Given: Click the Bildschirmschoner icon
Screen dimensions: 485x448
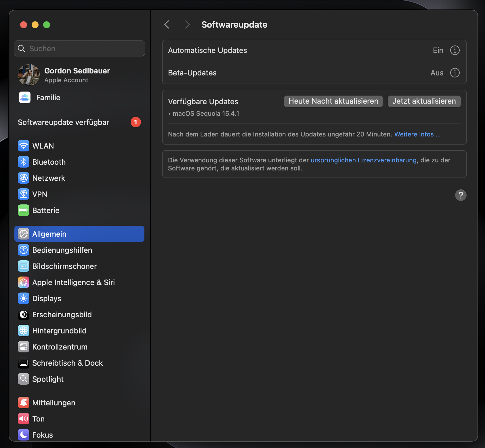Looking at the screenshot, I should [24, 266].
